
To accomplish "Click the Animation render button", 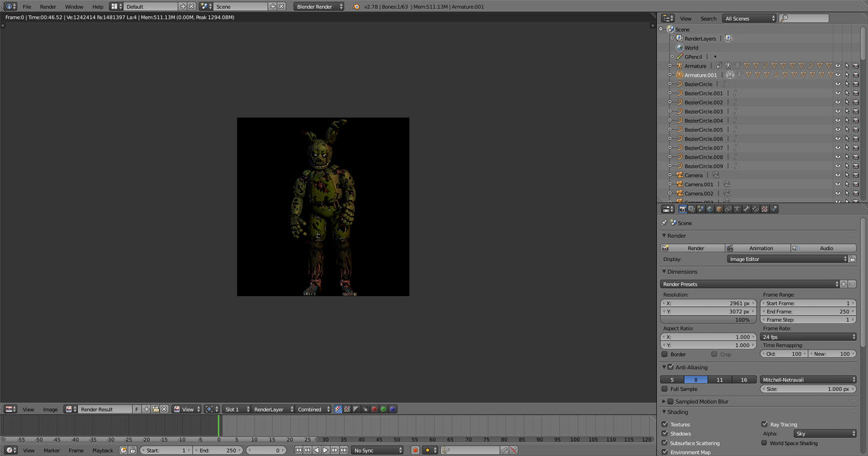I will click(758, 248).
